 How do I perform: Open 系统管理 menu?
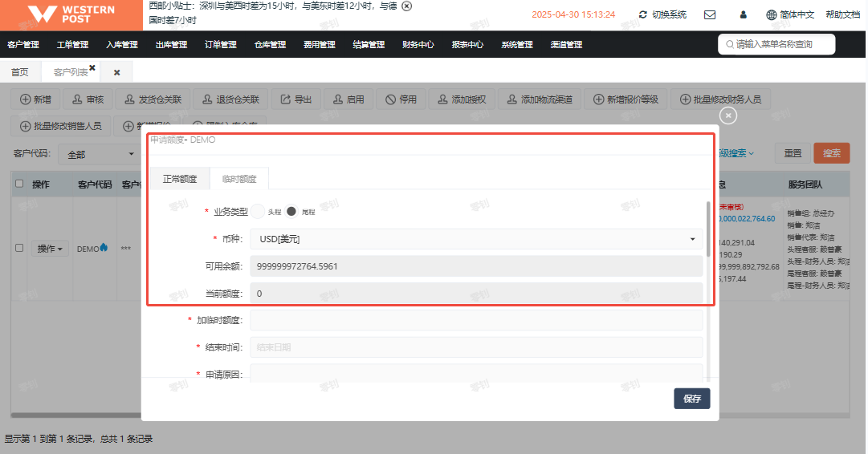pos(517,45)
